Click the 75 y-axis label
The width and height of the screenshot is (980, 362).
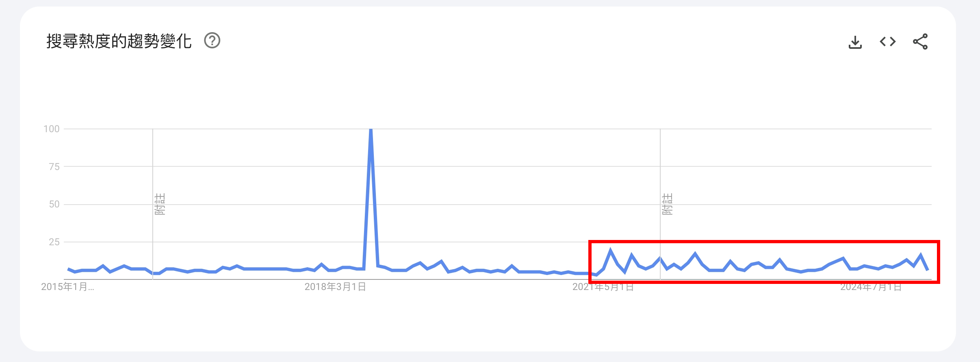pyautogui.click(x=54, y=166)
